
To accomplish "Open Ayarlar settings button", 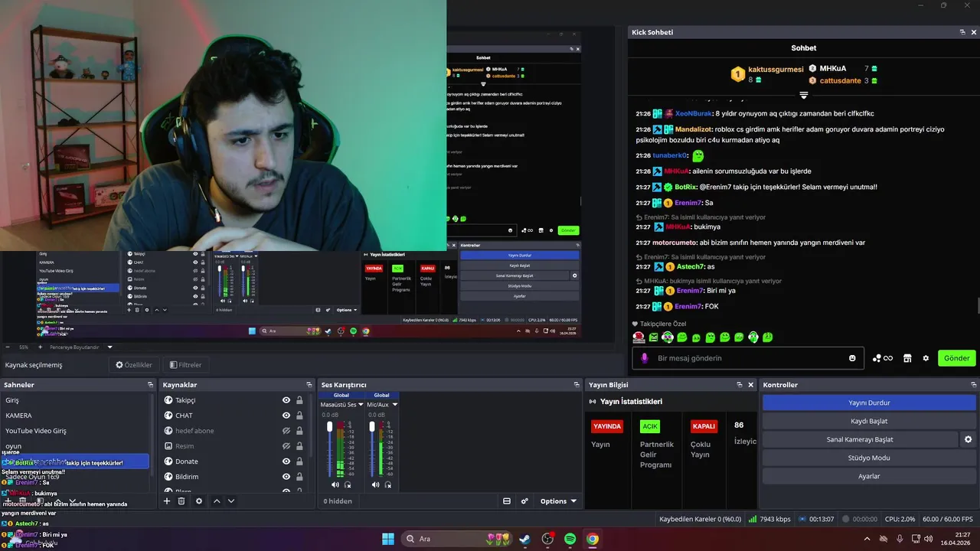I will click(869, 476).
